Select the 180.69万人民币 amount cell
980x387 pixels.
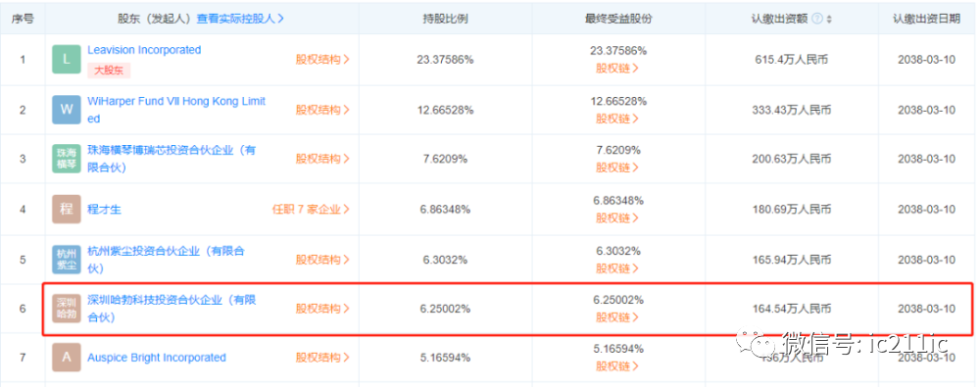792,210
